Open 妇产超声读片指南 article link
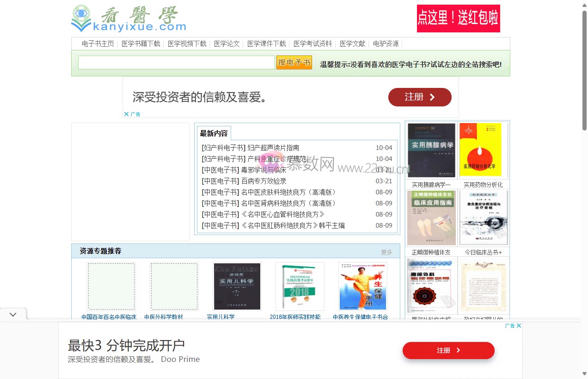Viewport: 588px width, 379px height. [x=273, y=148]
